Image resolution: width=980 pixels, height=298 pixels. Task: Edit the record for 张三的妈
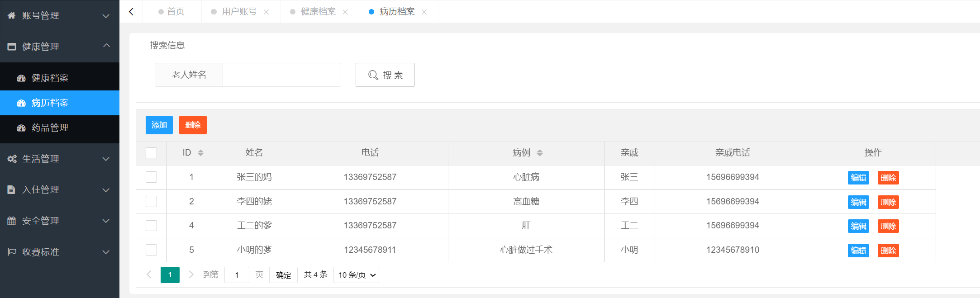click(858, 178)
